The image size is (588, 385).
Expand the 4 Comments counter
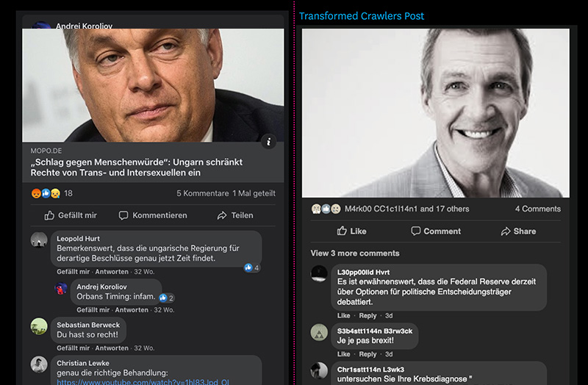[x=538, y=209]
